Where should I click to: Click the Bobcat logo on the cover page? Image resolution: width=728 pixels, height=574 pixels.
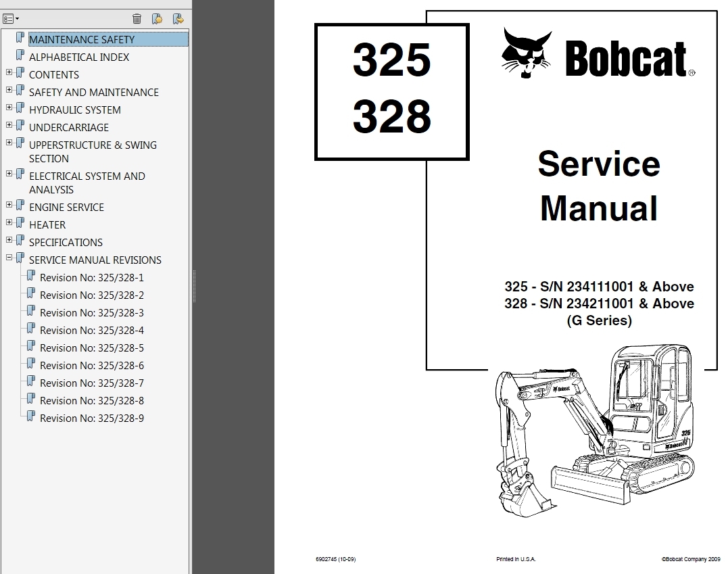pyautogui.click(x=598, y=53)
